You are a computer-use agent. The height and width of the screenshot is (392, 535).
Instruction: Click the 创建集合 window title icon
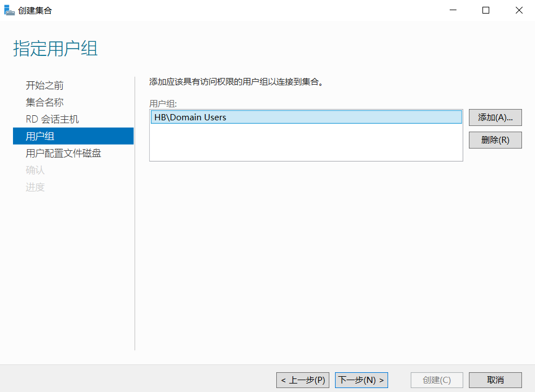[x=9, y=10]
